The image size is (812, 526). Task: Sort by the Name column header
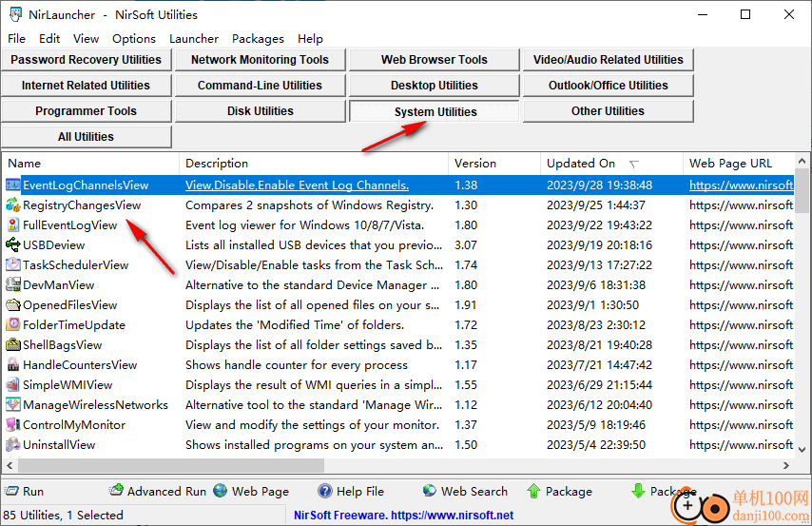pyautogui.click(x=90, y=164)
